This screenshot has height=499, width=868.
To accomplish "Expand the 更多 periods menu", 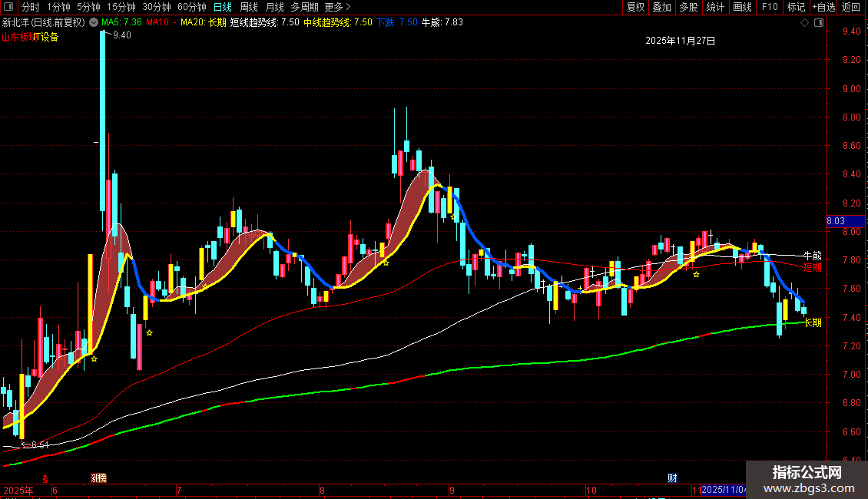I will coord(337,7).
